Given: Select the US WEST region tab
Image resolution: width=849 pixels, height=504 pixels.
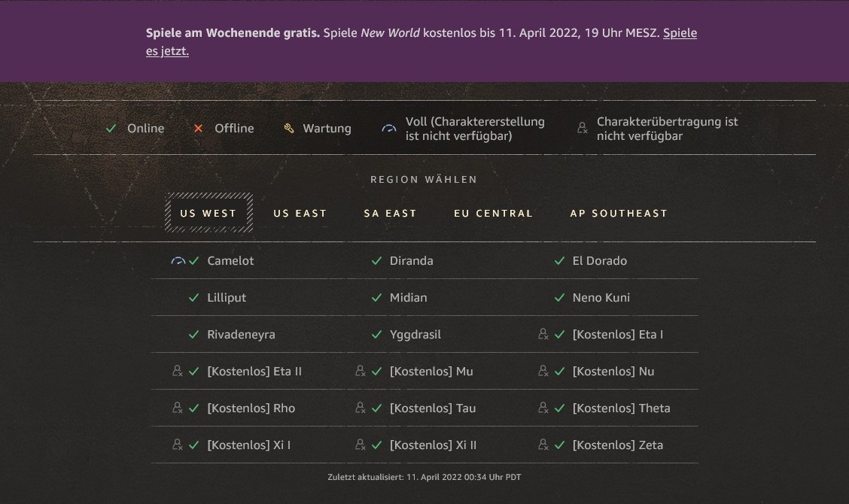Looking at the screenshot, I should point(208,214).
